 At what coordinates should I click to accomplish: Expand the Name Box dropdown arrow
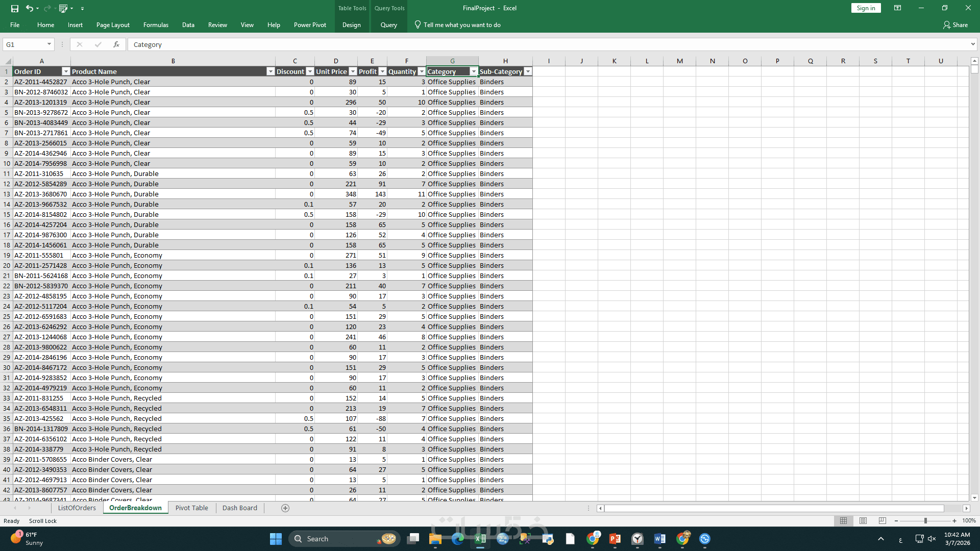pos(49,44)
